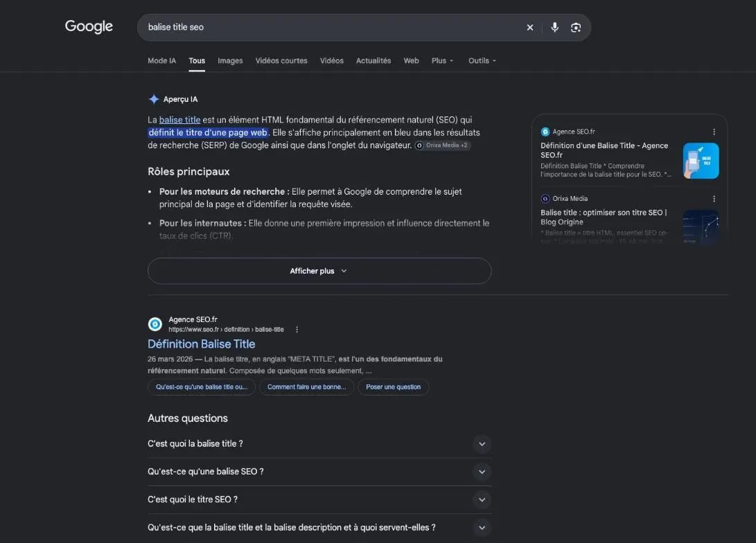Click 'Qu'est-ce qu'une balise title ou...' sitelink chip
This screenshot has height=543, width=756.
202,387
